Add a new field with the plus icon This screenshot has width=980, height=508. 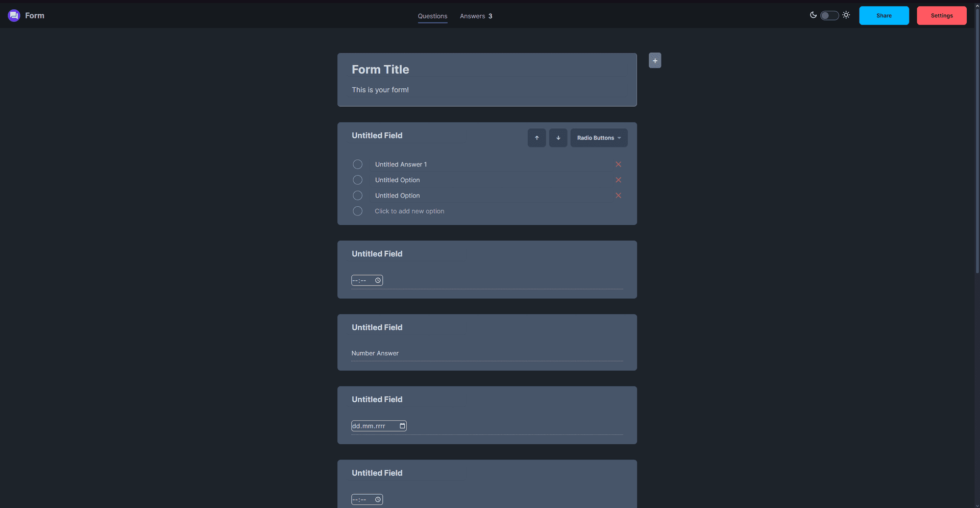(654, 60)
